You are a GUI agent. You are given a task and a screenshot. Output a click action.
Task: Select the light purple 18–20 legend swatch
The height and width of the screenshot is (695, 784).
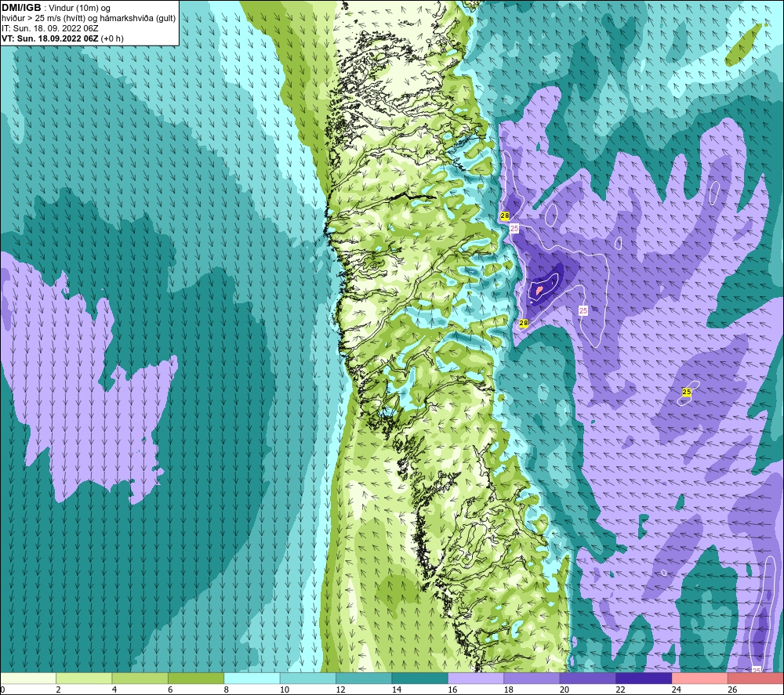click(x=532, y=678)
